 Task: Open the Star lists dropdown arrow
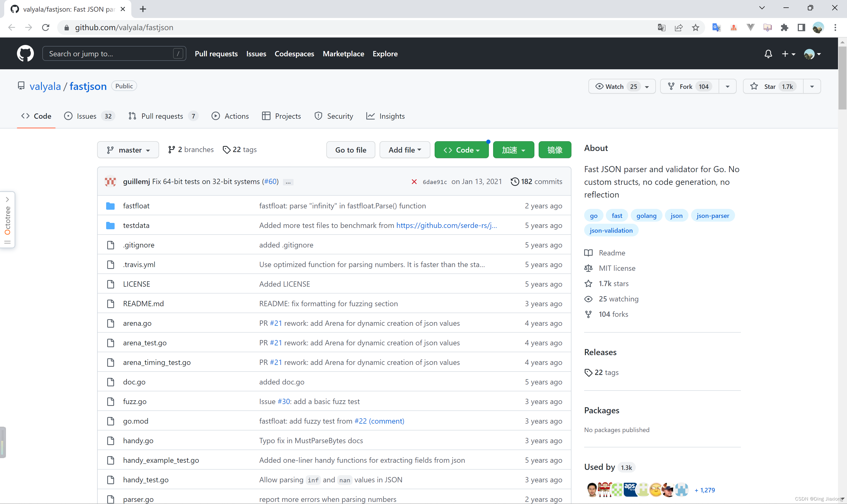[812, 87]
